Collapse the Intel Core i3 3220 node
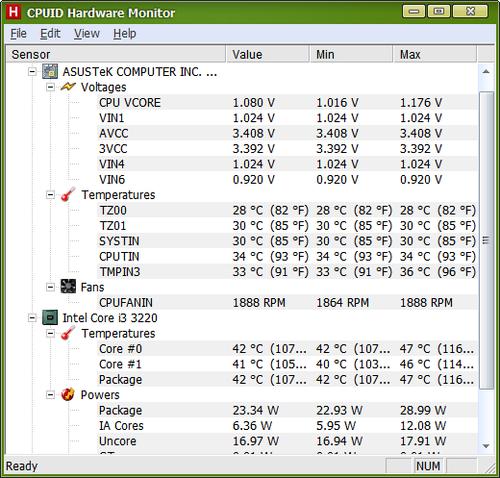Image resolution: width=500 pixels, height=478 pixels. click(x=32, y=318)
